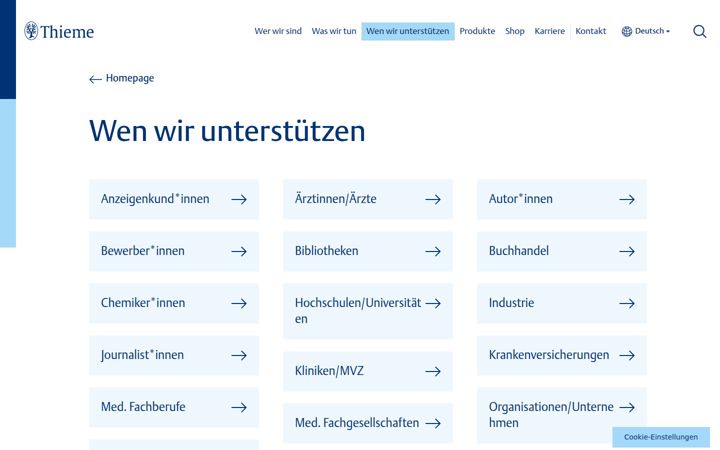Open the Med. Fachgesellschaften link
This screenshot has width=720, height=450.
point(368,423)
